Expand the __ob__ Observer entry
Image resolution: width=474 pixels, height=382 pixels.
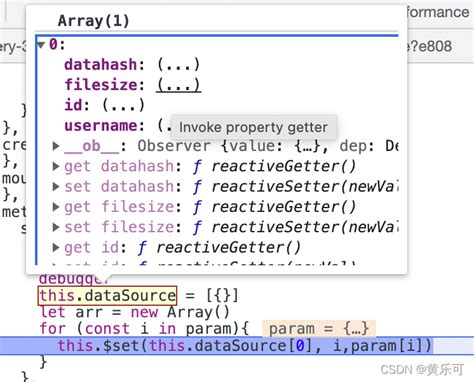[x=56, y=146]
